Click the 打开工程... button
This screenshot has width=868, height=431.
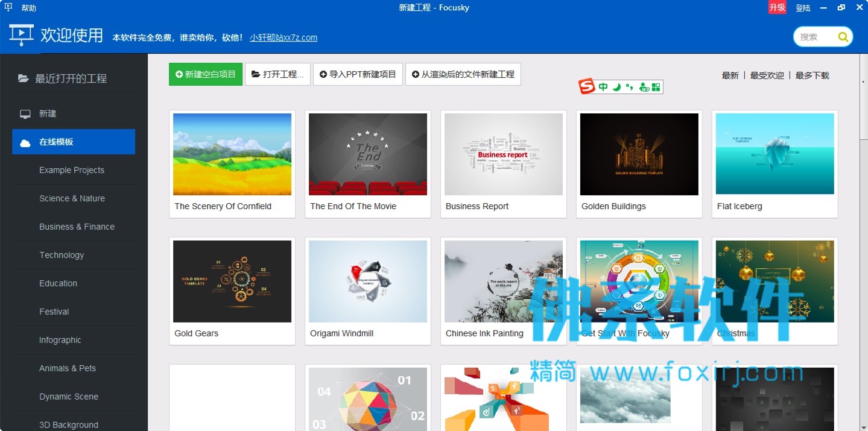point(277,74)
